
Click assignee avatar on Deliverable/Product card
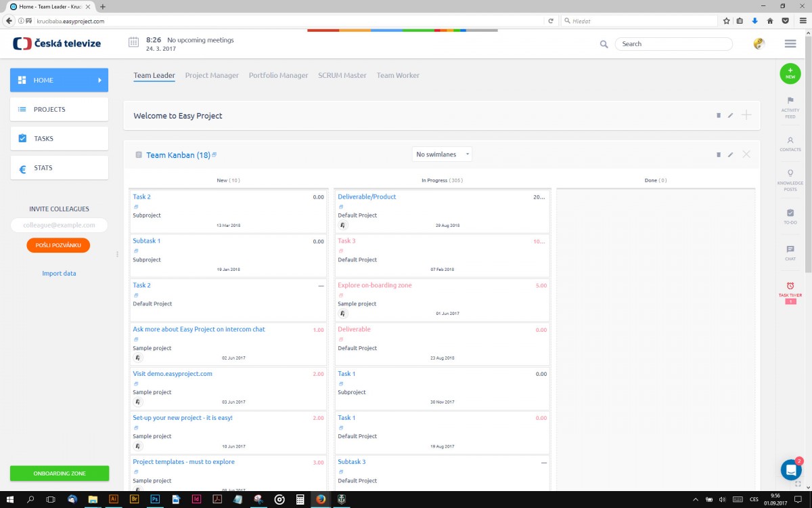pos(342,225)
